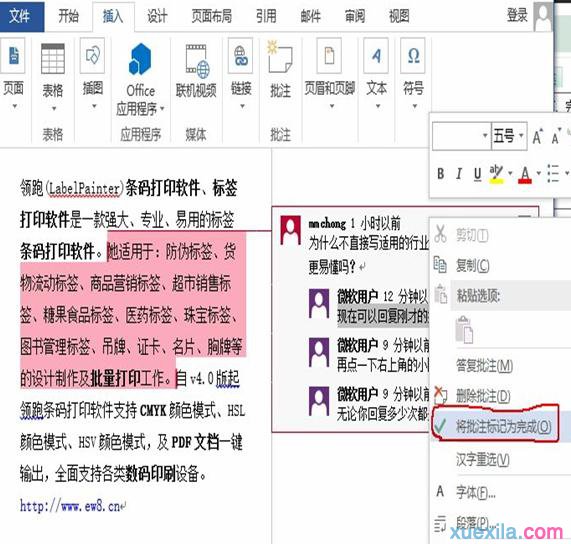Click mm chong's red comment avatar
571x544 pixels.
tap(290, 230)
